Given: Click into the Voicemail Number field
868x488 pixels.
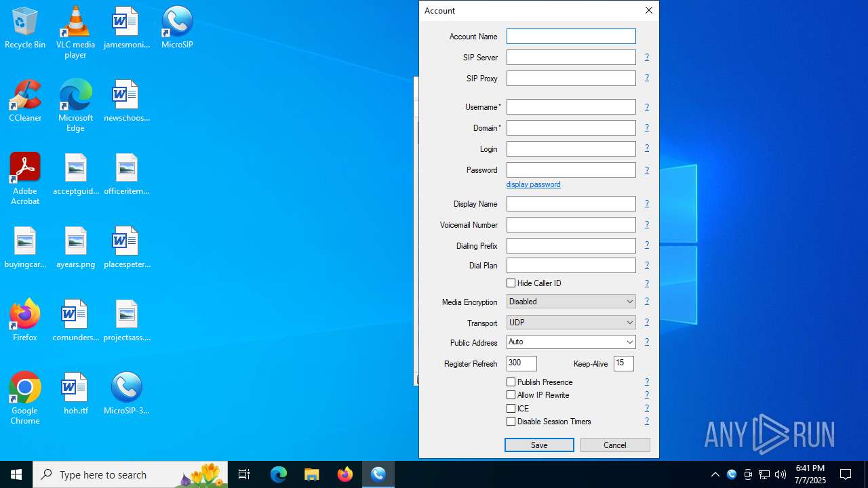Looking at the screenshot, I should [x=571, y=225].
